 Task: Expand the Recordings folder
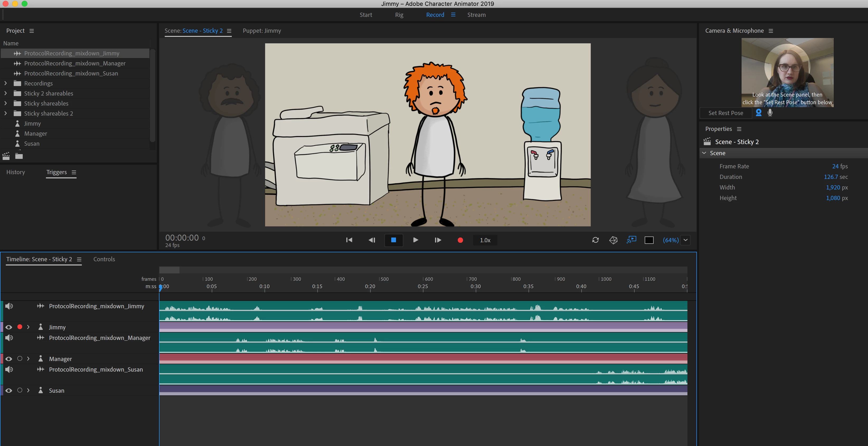click(5, 83)
